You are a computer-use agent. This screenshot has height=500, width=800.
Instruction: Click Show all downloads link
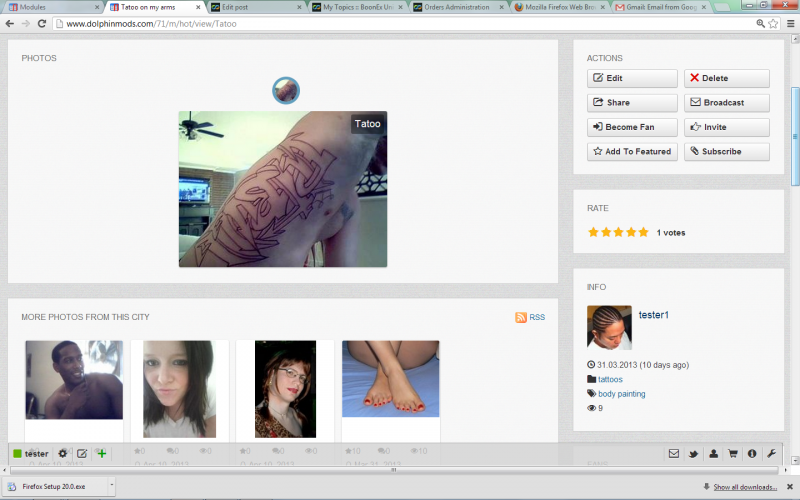coord(745,487)
